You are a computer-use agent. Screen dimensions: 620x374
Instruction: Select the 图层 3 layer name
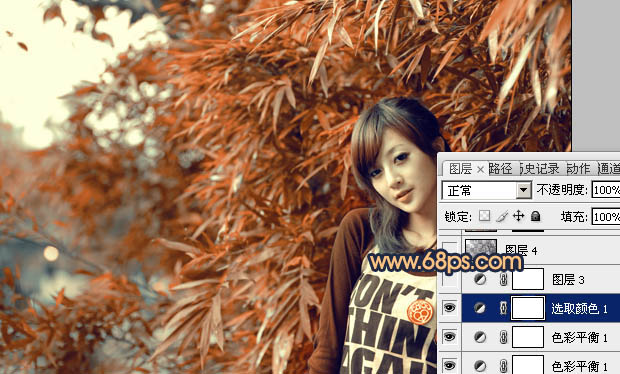click(568, 280)
